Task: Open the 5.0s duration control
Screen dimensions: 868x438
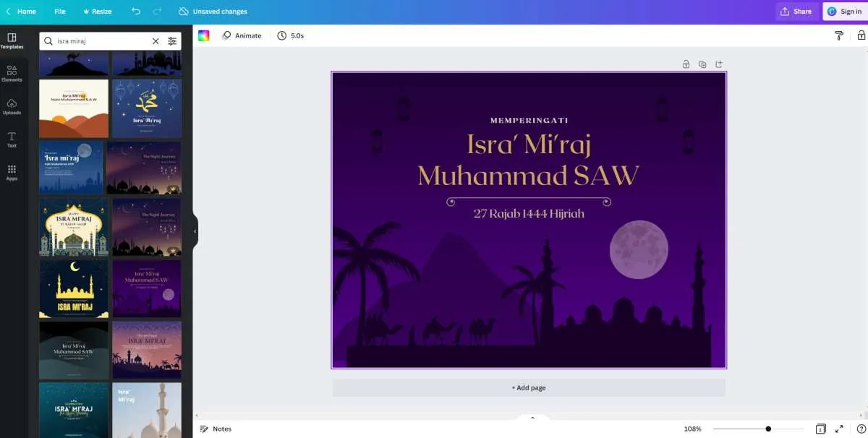Action: click(292, 35)
